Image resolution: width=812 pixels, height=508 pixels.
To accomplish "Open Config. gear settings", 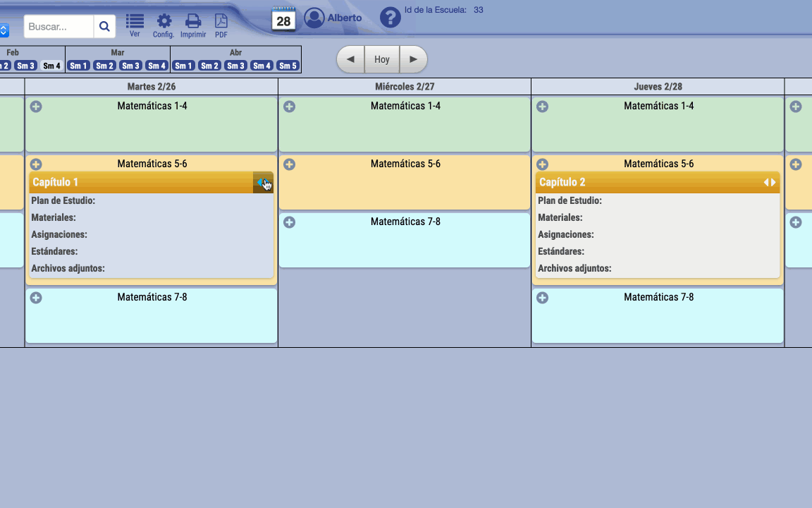I will click(x=164, y=24).
